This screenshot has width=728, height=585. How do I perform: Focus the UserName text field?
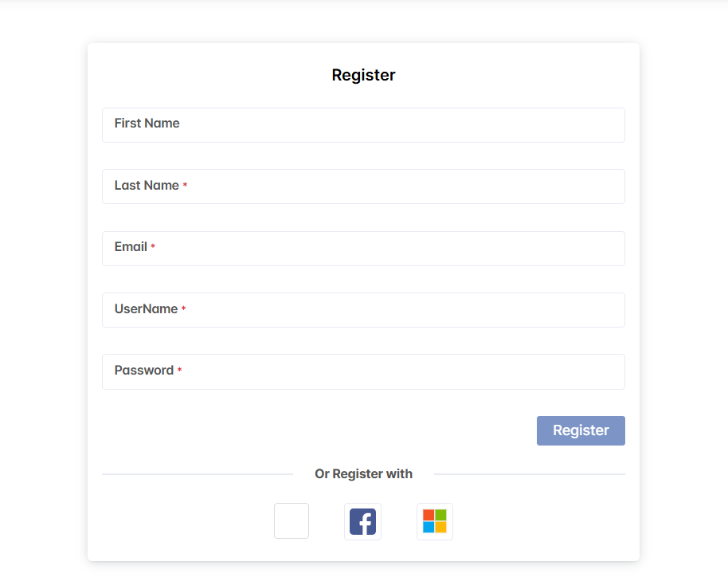click(x=398, y=310)
